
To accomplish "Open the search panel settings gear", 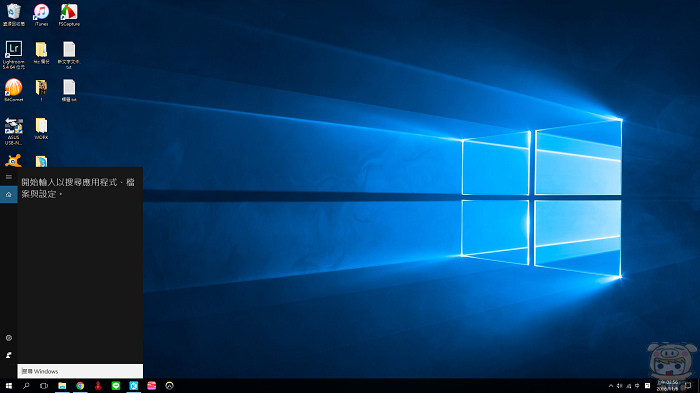I will [8, 338].
